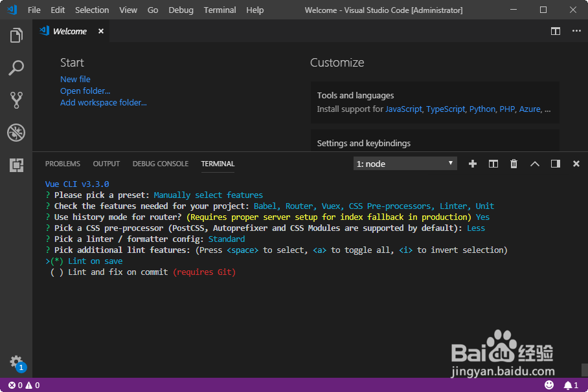Split the editor right
The image size is (588, 392).
(x=556, y=31)
